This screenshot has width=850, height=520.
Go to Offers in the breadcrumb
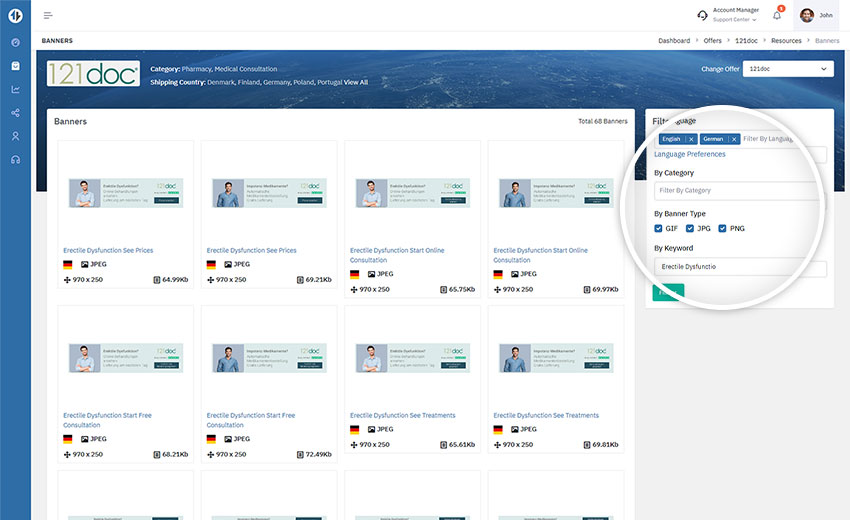[x=712, y=41]
